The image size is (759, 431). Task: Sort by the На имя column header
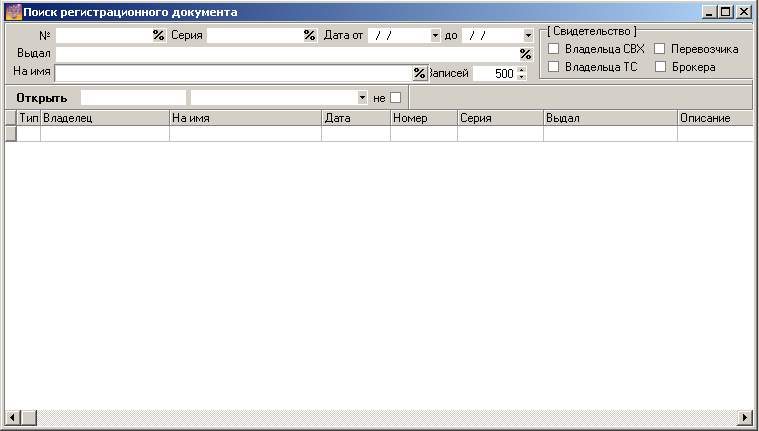[245, 118]
